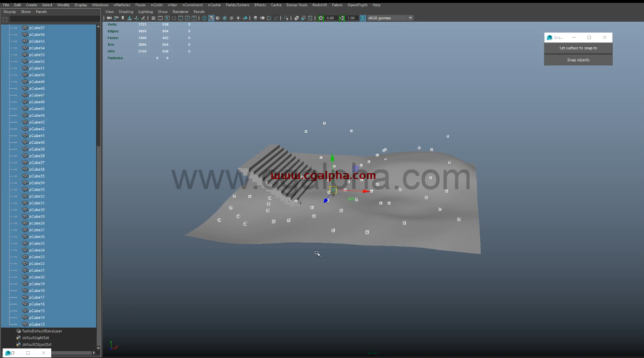Open the viewport Lighting menu
The image size is (644, 358).
[145, 12]
